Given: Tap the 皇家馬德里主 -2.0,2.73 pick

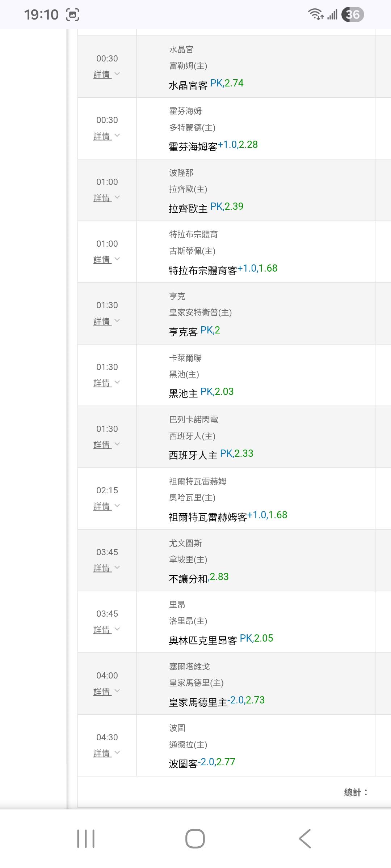Looking at the screenshot, I should click(216, 701).
